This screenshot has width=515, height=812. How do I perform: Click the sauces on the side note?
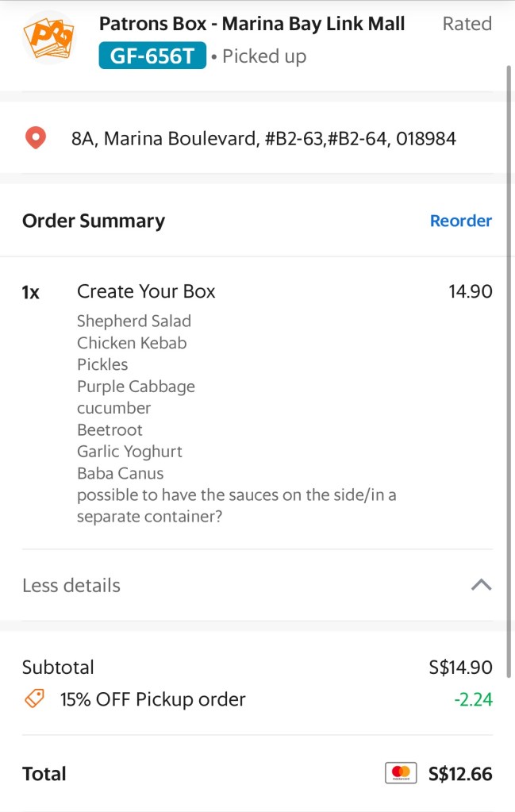(x=236, y=506)
